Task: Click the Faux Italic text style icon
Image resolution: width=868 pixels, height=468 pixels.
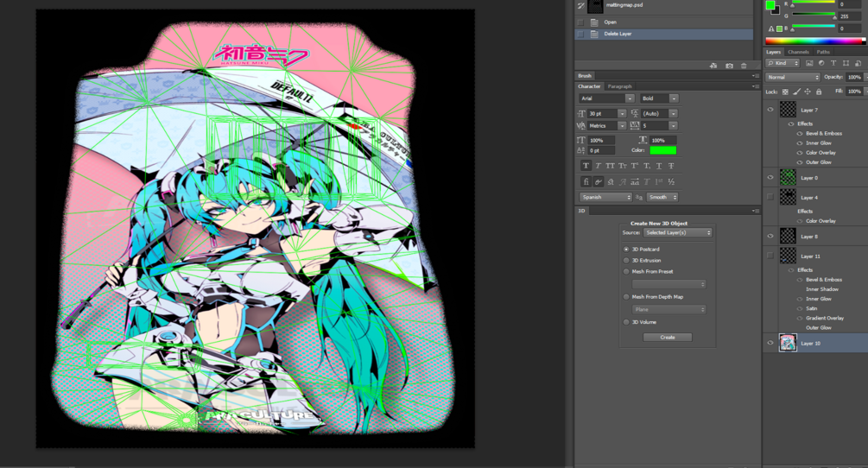Action: (598, 166)
